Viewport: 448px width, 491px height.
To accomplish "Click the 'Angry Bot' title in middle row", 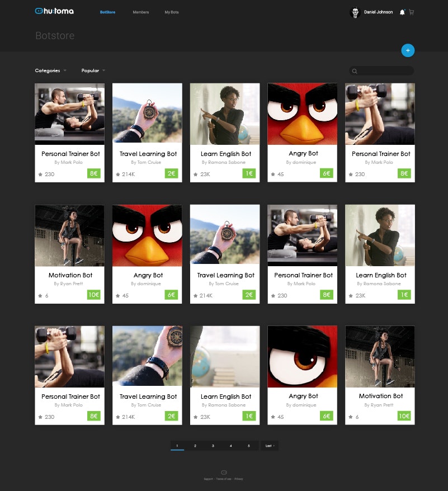I will [x=148, y=275].
